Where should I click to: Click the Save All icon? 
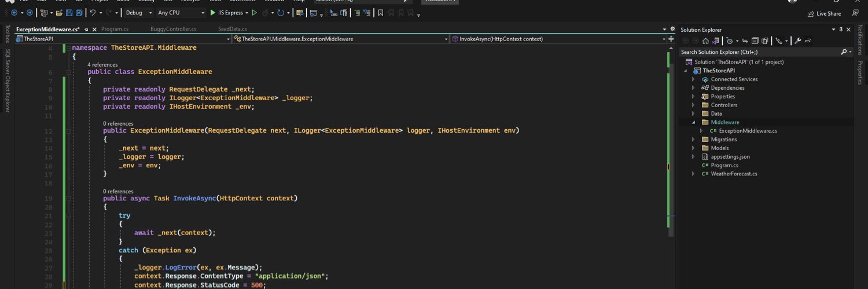click(79, 13)
